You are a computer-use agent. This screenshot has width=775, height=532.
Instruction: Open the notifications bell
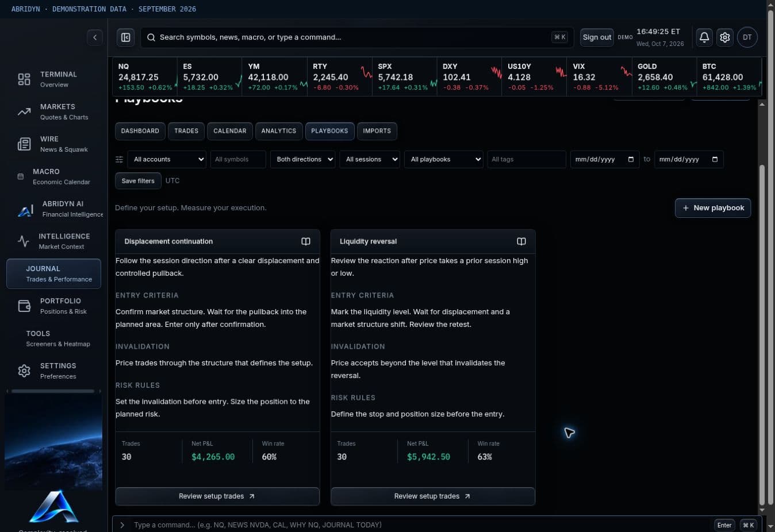[704, 37]
